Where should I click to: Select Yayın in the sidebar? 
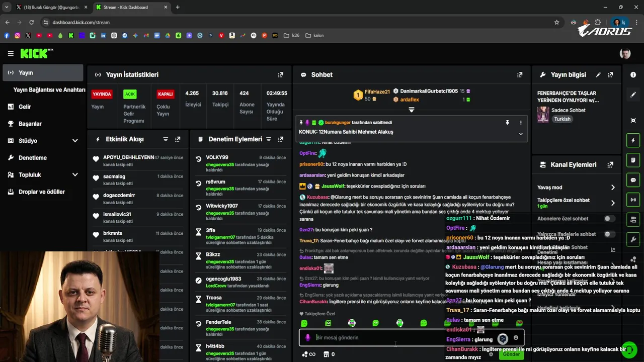point(43,73)
